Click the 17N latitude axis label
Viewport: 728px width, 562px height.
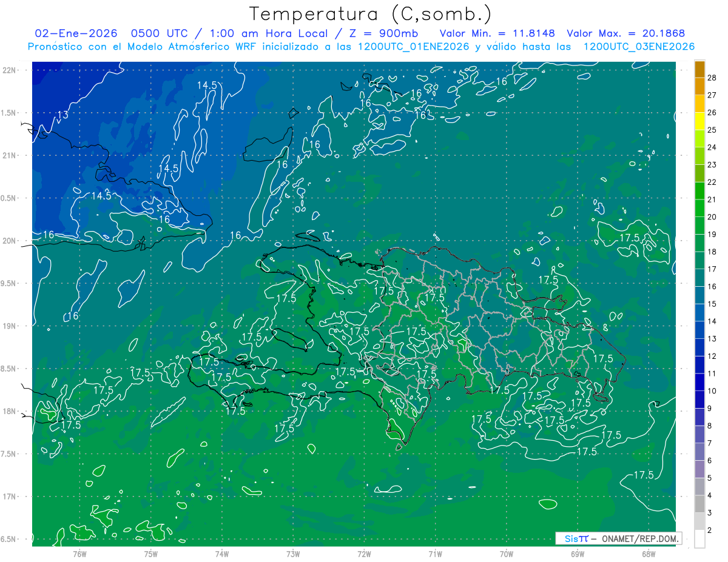[x=10, y=497]
